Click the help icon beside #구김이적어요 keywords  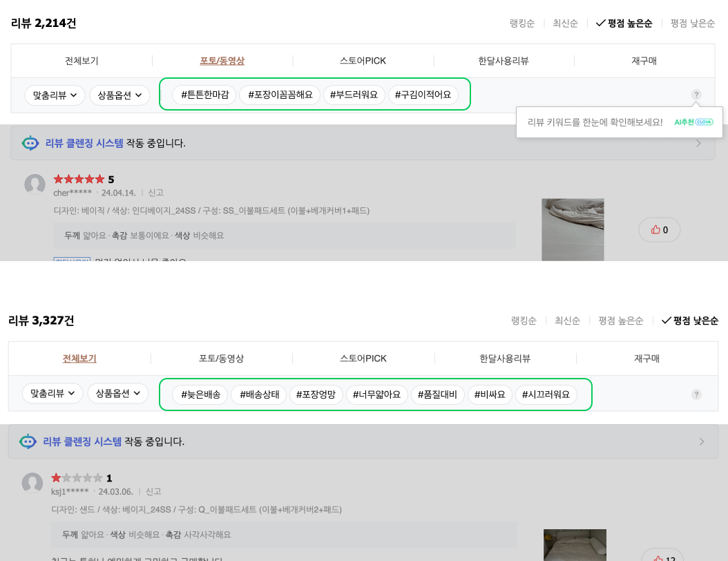pyautogui.click(x=696, y=95)
